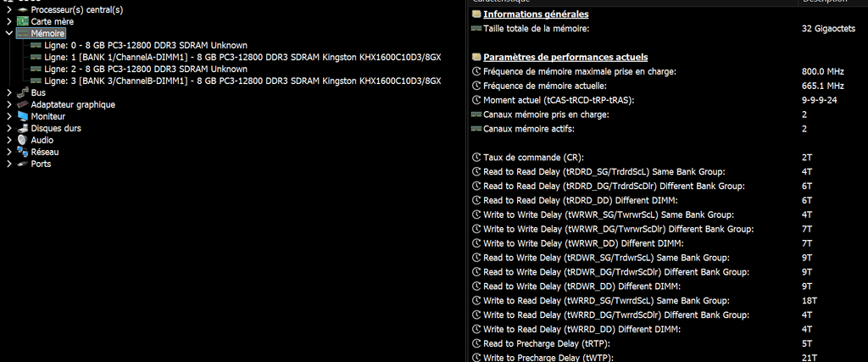Select the Fréquence de mémoire actuelle row

point(544,86)
